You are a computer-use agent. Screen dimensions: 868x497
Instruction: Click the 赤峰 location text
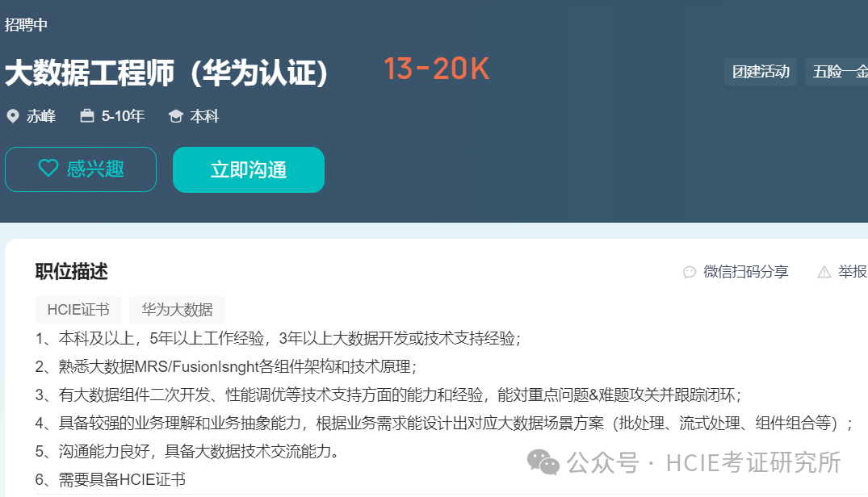click(41, 116)
